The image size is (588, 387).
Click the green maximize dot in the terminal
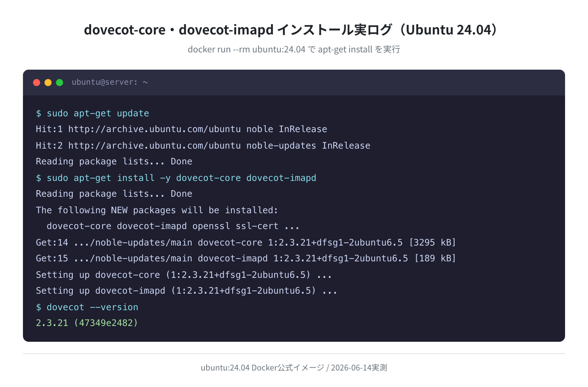60,83
